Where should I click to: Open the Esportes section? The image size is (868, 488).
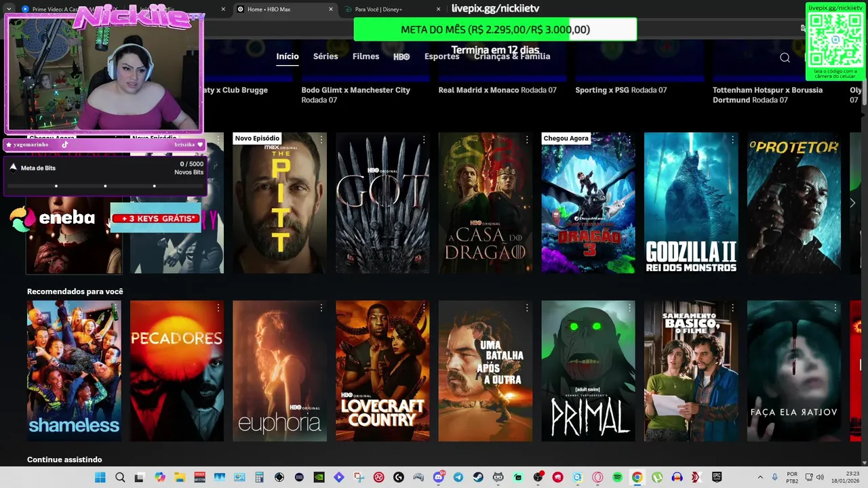pyautogui.click(x=441, y=56)
